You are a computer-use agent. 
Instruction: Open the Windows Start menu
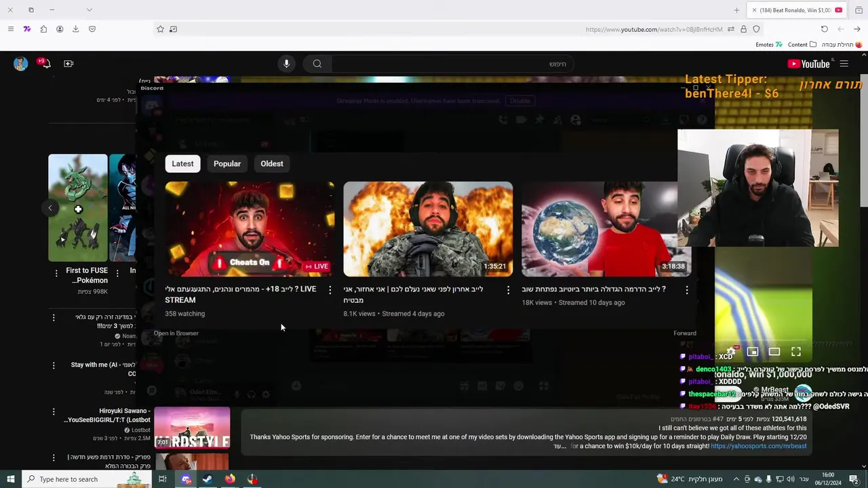[10, 479]
